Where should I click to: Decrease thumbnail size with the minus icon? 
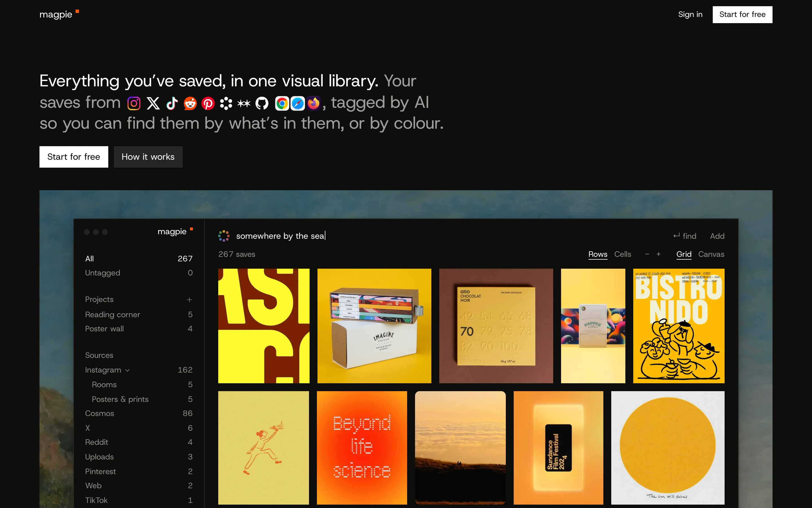pos(647,254)
